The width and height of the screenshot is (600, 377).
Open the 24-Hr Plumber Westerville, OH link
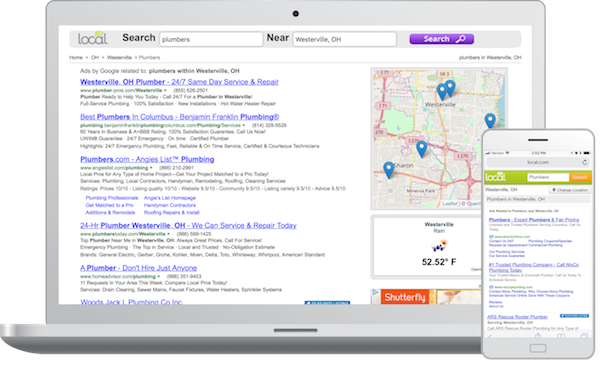pos(188,225)
